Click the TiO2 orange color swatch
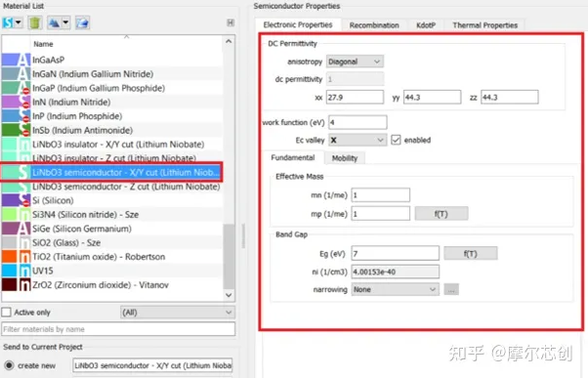588x378 pixels. [10, 257]
